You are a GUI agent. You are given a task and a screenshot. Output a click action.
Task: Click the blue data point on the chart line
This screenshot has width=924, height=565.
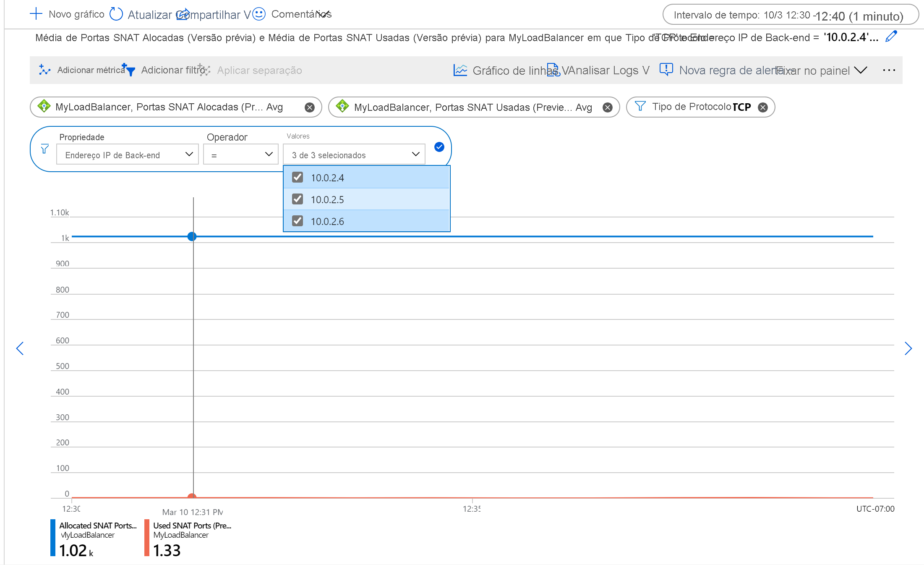pyautogui.click(x=192, y=236)
